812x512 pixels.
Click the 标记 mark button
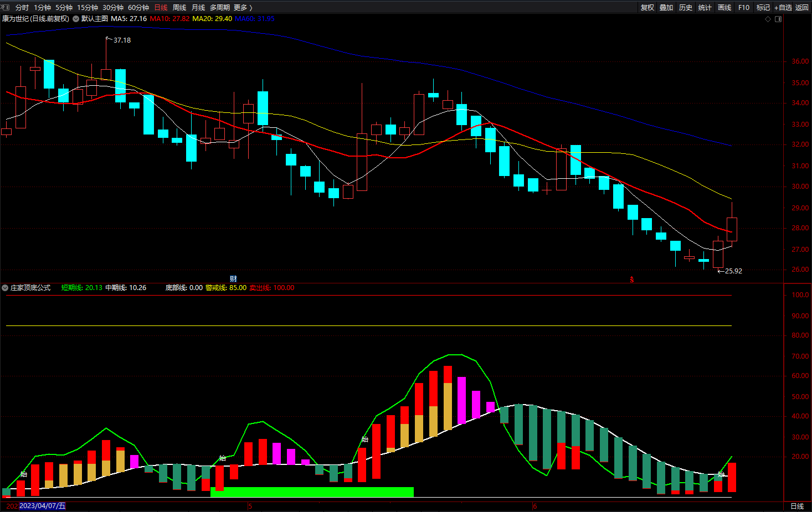click(763, 7)
